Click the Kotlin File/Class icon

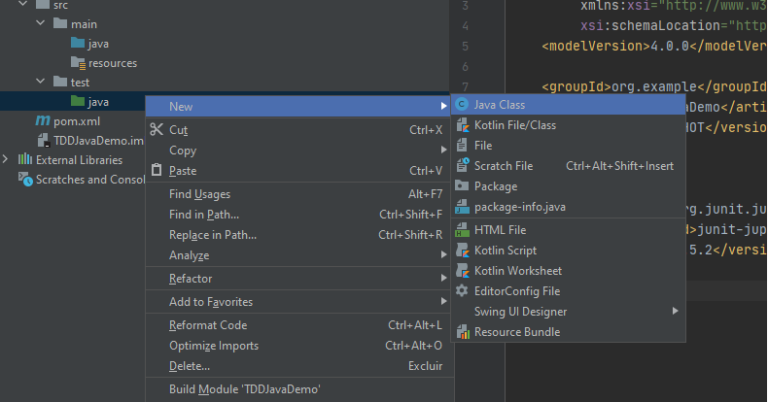coord(462,125)
